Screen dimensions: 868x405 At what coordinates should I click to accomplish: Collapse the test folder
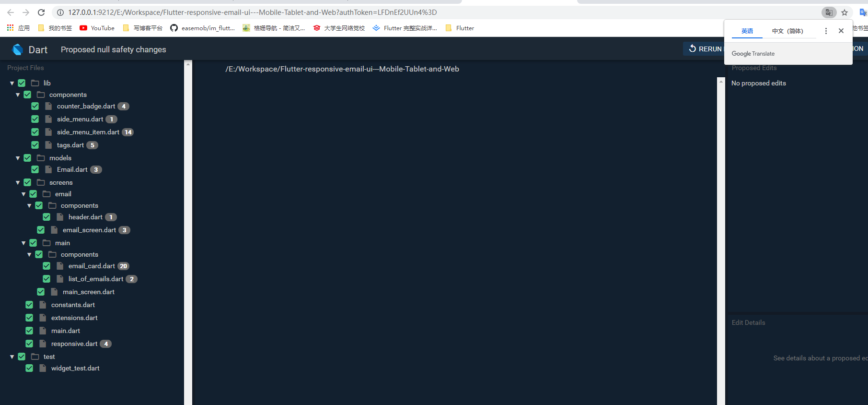tap(12, 357)
